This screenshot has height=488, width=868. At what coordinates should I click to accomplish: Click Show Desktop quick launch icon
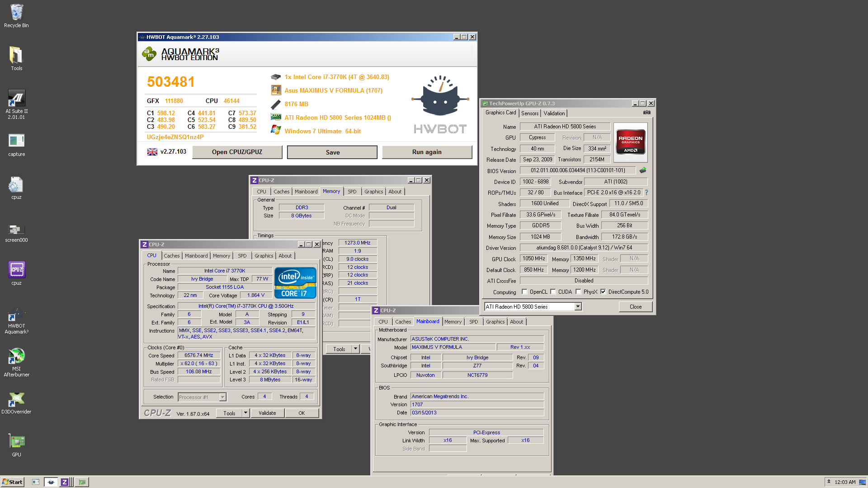[36, 482]
